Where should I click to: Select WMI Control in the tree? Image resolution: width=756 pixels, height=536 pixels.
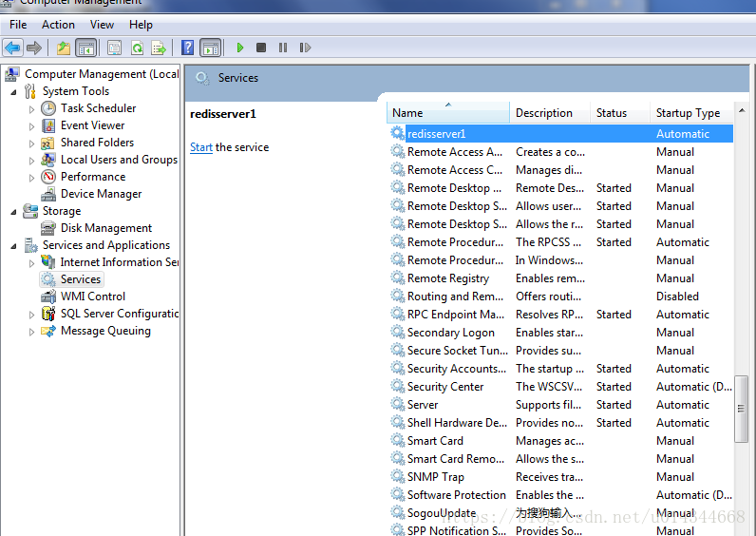tap(92, 297)
